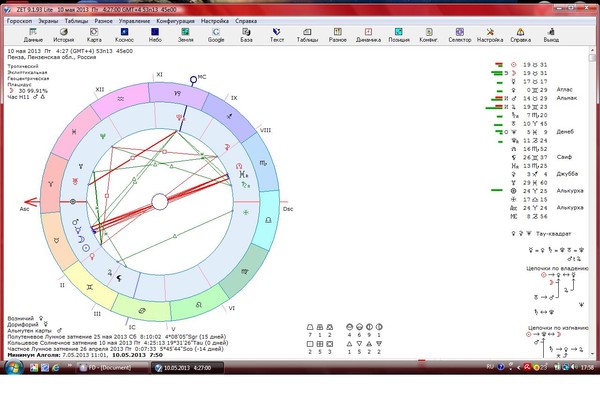Select the Карта toolbar icon
This screenshot has width=600, height=399.
point(94,35)
